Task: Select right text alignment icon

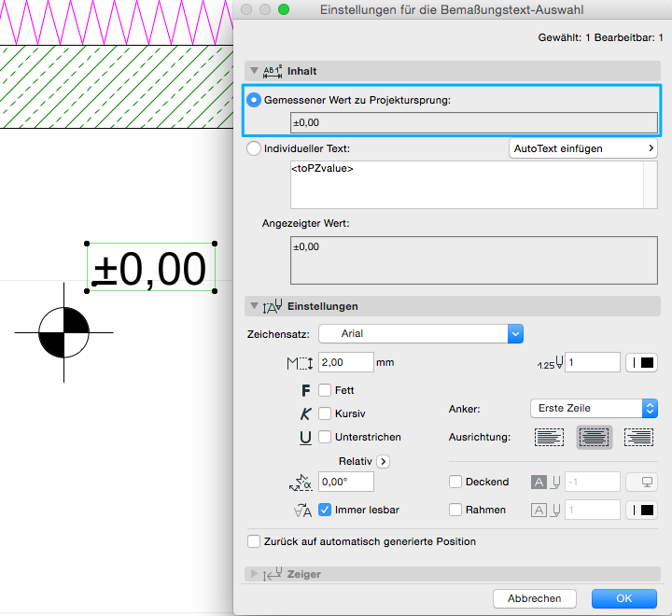Action: tap(638, 437)
